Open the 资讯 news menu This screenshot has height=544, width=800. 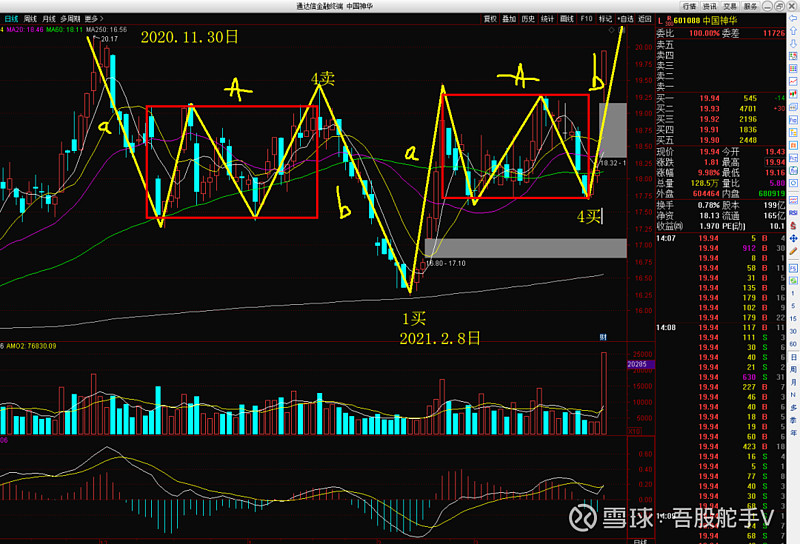coord(710,6)
